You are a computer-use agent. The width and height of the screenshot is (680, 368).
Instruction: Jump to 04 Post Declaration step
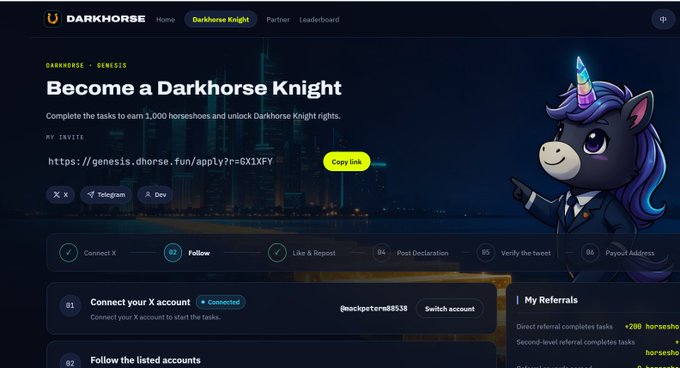click(411, 253)
